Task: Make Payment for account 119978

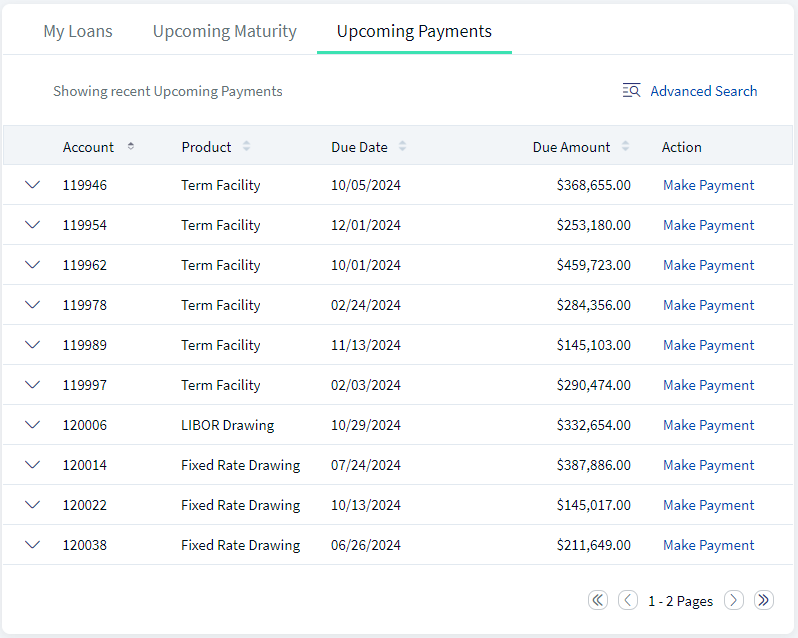Action: [708, 305]
